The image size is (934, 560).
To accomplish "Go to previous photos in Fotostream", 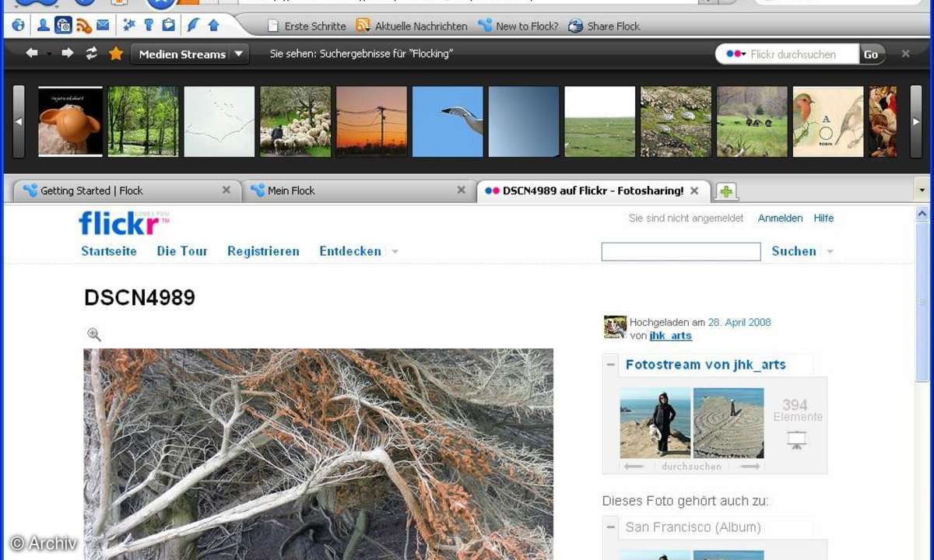I will coord(634,467).
